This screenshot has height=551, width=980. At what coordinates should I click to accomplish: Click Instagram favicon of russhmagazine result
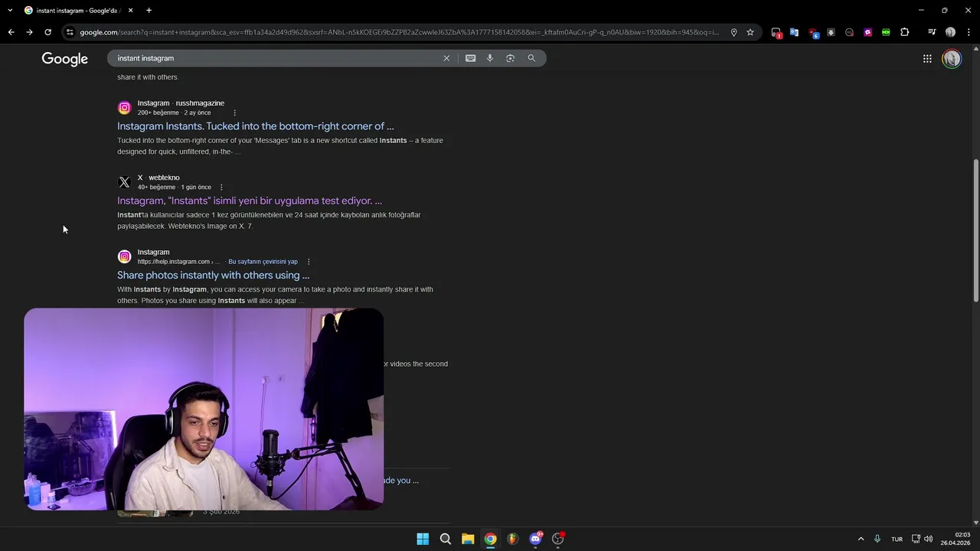point(124,108)
